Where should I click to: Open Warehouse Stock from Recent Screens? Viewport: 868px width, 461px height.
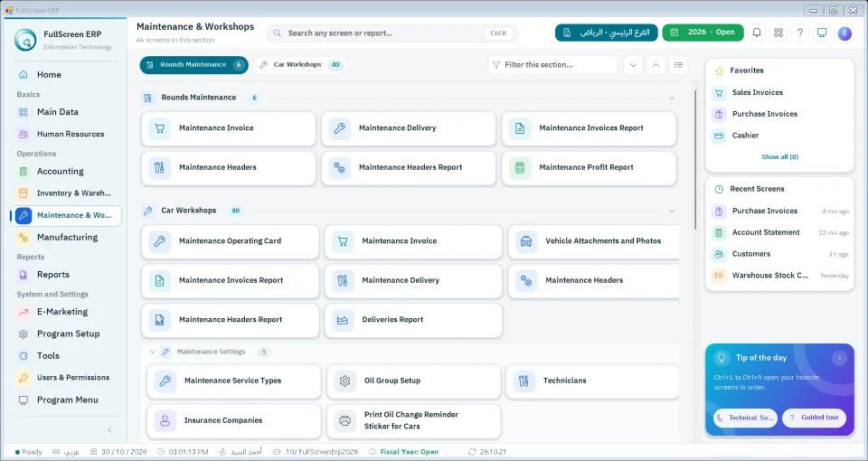tap(779, 276)
